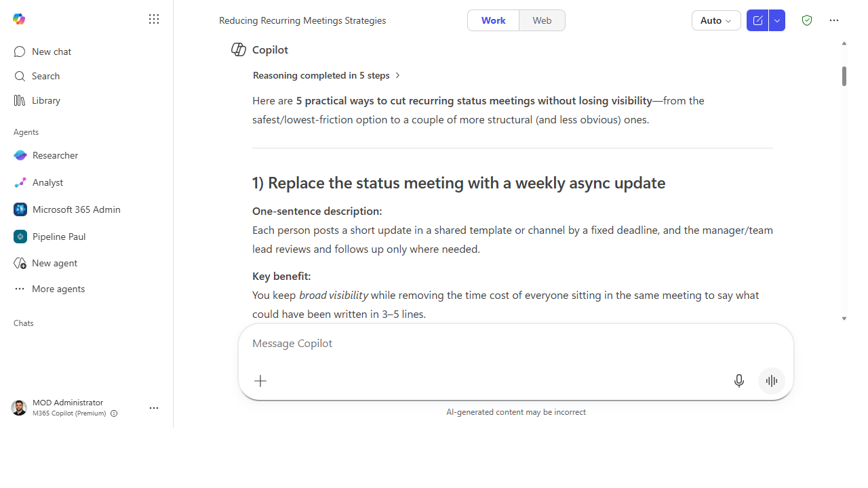Open the Auto model dropdown
868x488 pixels.
716,20
